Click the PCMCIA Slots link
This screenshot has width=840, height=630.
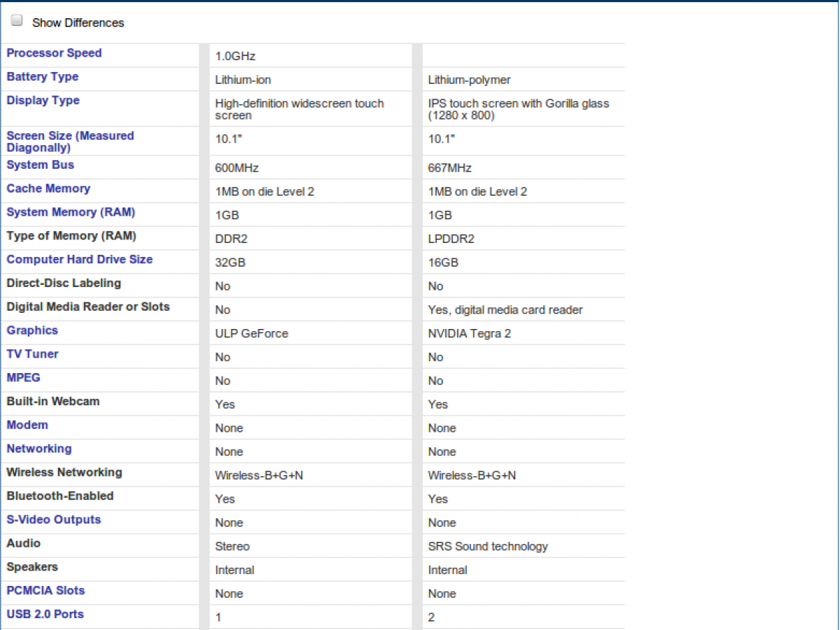45,591
